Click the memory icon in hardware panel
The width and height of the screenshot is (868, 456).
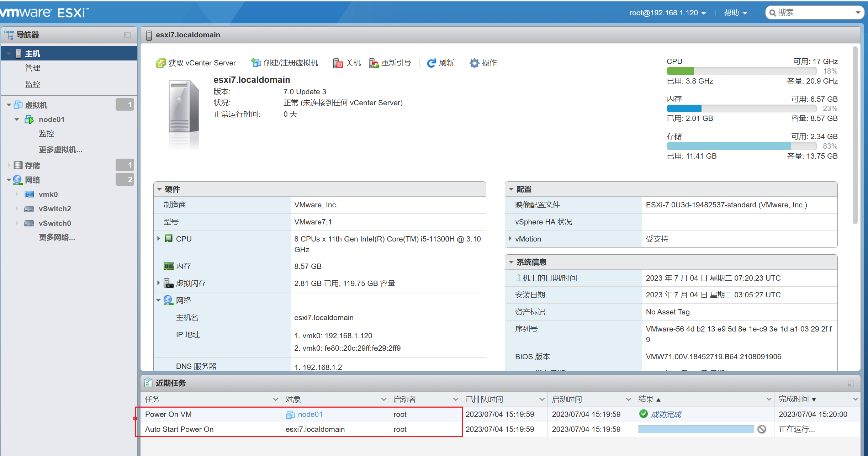[x=168, y=266]
